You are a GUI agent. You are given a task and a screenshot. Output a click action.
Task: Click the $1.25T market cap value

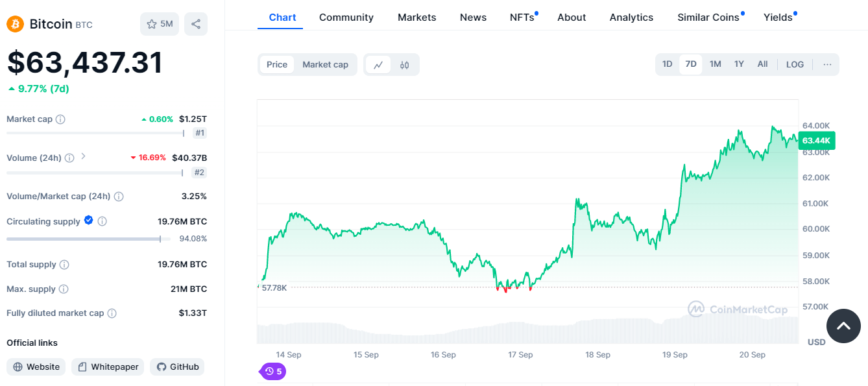193,119
